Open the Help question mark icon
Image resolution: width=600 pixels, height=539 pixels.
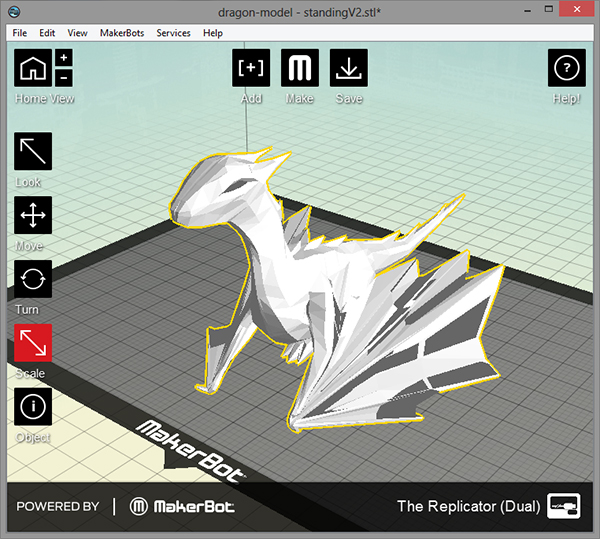(x=567, y=68)
